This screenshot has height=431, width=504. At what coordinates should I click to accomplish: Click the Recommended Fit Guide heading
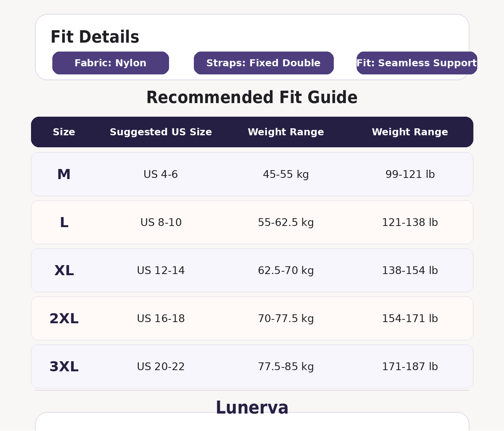(x=252, y=98)
